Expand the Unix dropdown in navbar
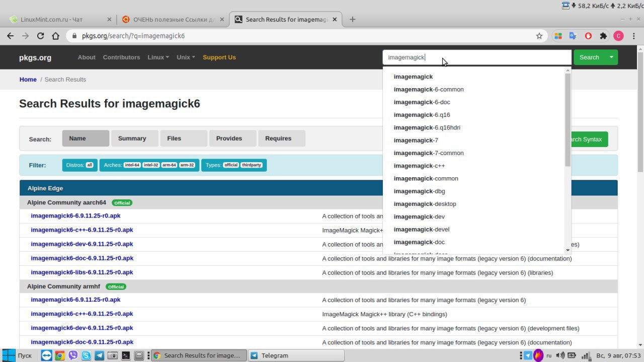The height and width of the screenshot is (362, 644). pos(186,57)
